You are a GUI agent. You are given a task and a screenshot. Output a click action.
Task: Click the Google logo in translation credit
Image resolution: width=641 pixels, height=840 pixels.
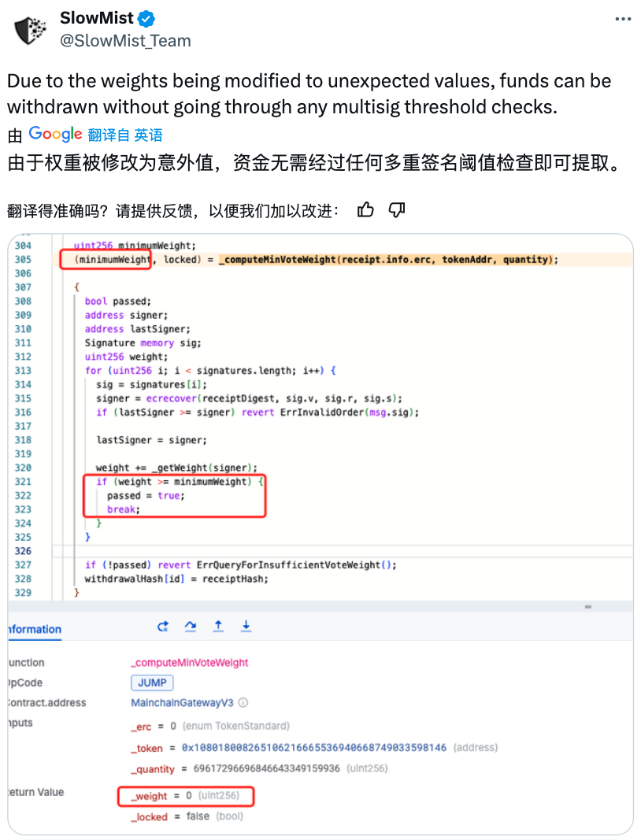[55, 134]
